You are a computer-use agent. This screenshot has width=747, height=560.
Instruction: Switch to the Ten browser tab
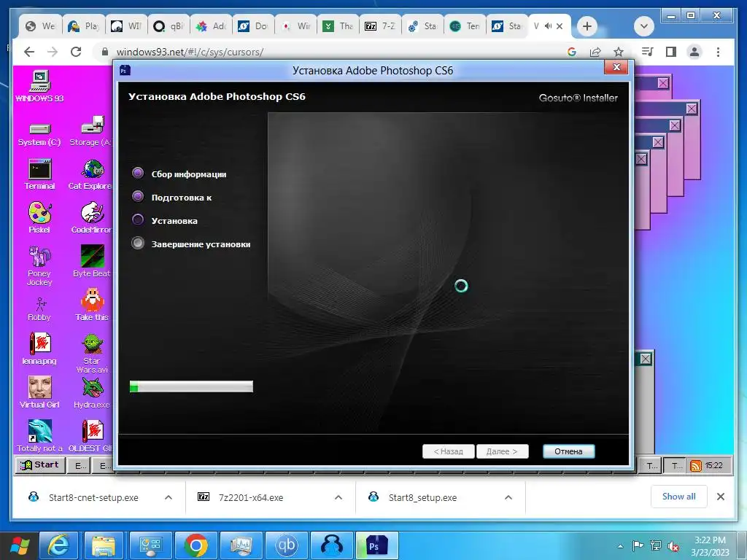click(x=465, y=26)
